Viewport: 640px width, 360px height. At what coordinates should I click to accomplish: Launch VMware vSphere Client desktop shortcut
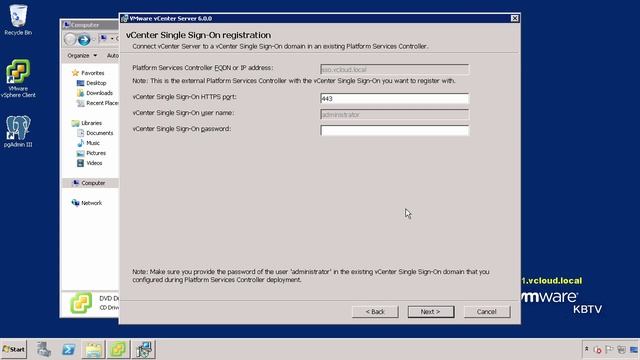point(18,78)
